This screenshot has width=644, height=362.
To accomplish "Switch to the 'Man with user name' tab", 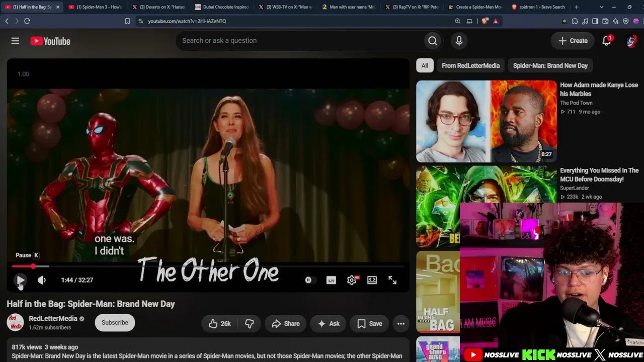I will pos(349,7).
